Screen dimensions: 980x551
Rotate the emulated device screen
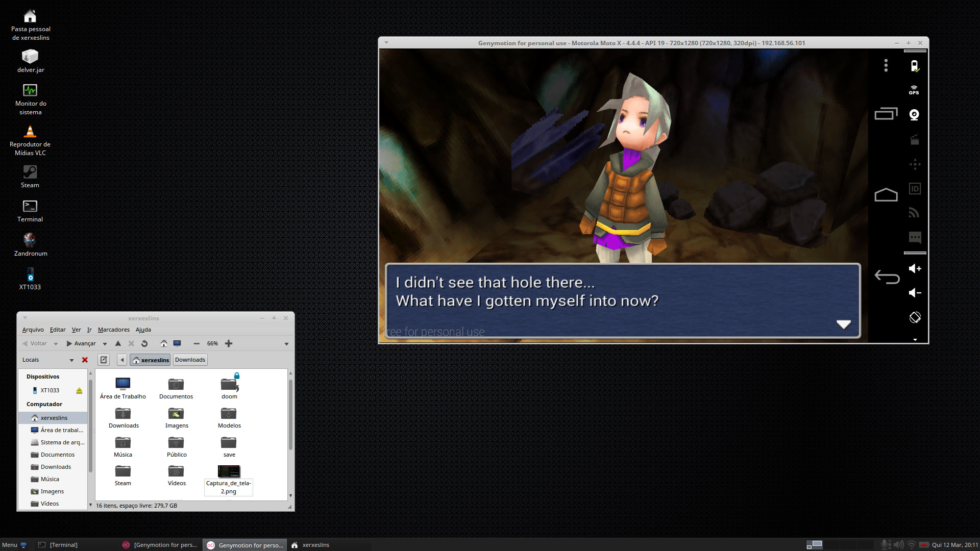915,317
